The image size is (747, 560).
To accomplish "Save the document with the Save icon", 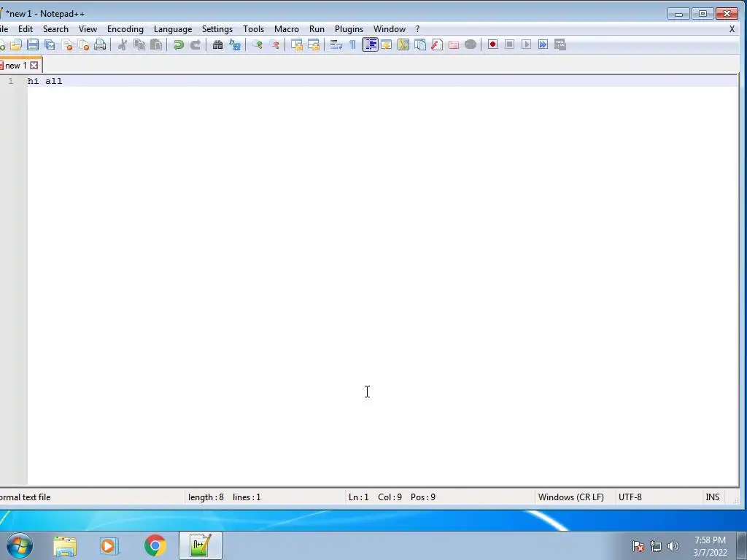I will tap(32, 44).
